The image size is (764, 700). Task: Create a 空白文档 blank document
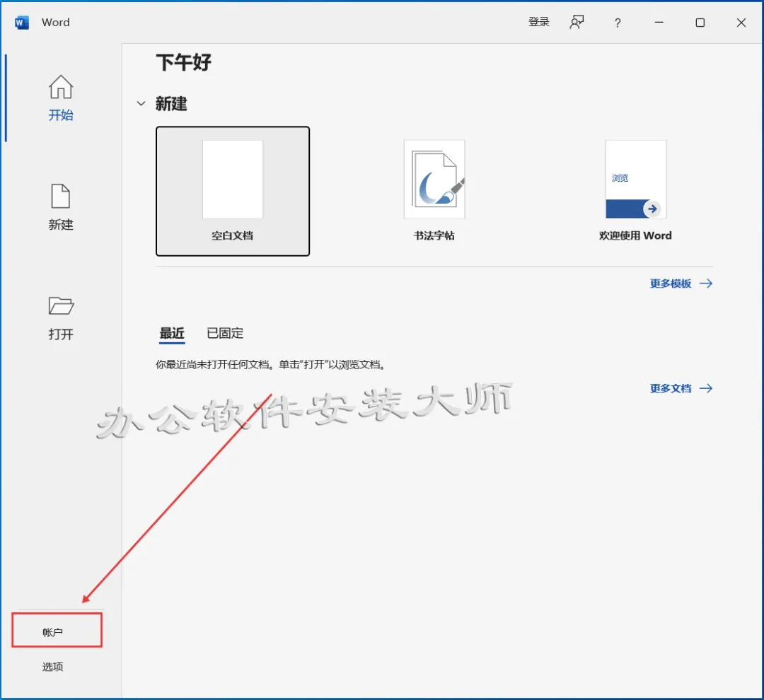(233, 191)
